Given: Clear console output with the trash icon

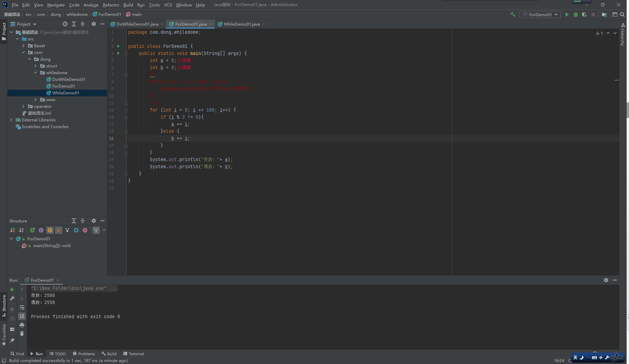Looking at the screenshot, I should click(22, 334).
